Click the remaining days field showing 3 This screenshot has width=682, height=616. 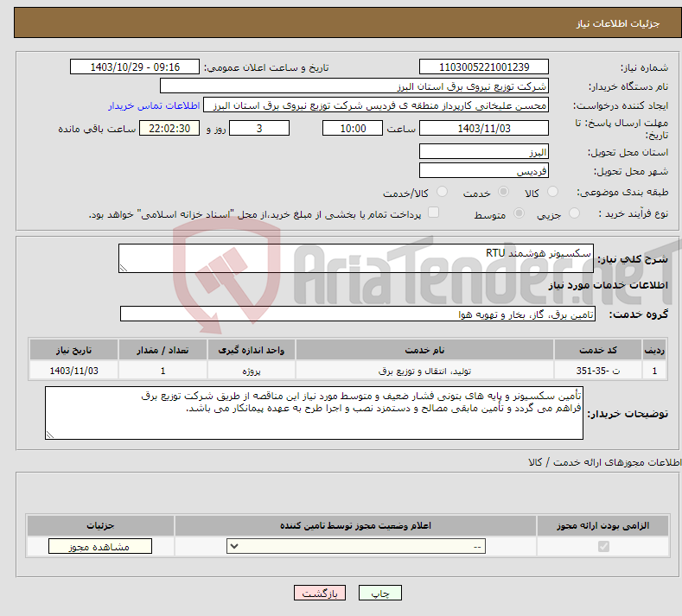coord(259,128)
